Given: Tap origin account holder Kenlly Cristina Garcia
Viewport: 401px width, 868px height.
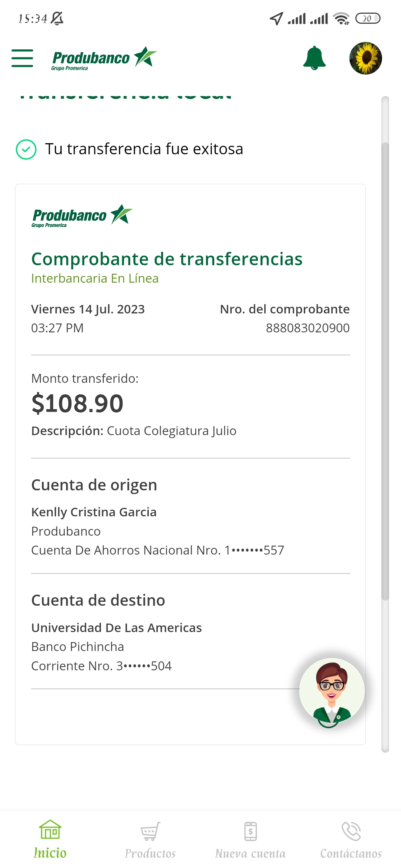Looking at the screenshot, I should tap(94, 512).
